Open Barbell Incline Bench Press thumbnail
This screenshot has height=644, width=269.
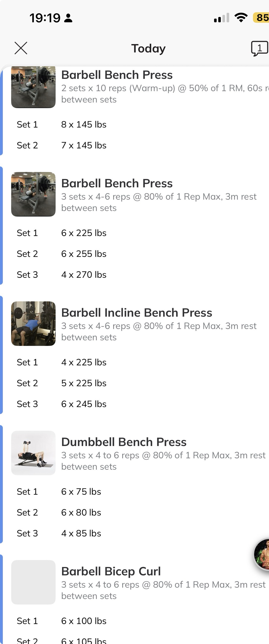(33, 324)
